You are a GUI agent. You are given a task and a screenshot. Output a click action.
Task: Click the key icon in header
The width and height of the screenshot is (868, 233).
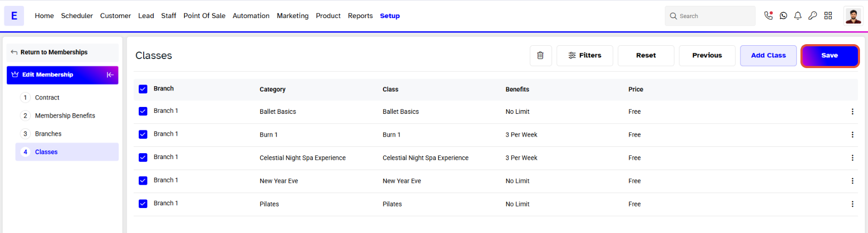(813, 16)
